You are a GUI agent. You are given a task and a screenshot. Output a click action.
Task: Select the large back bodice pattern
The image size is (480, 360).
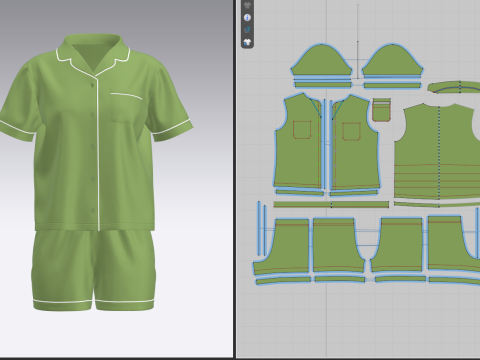[438, 152]
